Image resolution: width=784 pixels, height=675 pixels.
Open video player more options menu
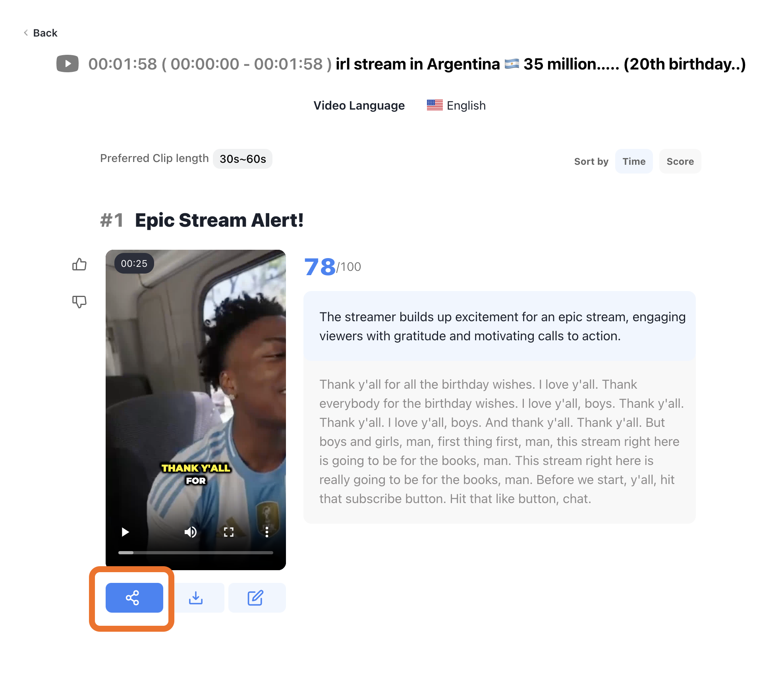(x=267, y=532)
